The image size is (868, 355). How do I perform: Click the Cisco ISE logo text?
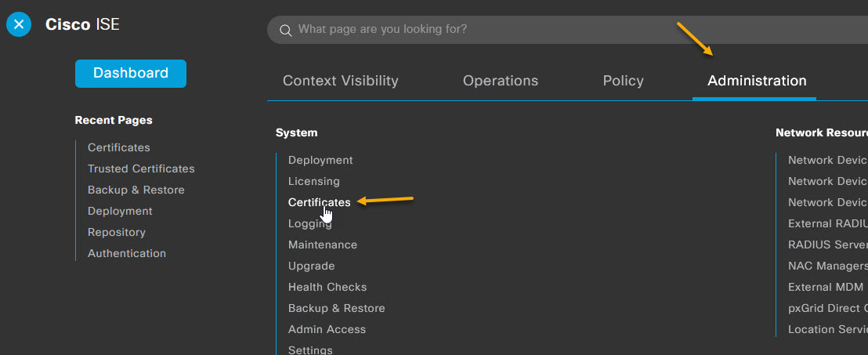(82, 25)
